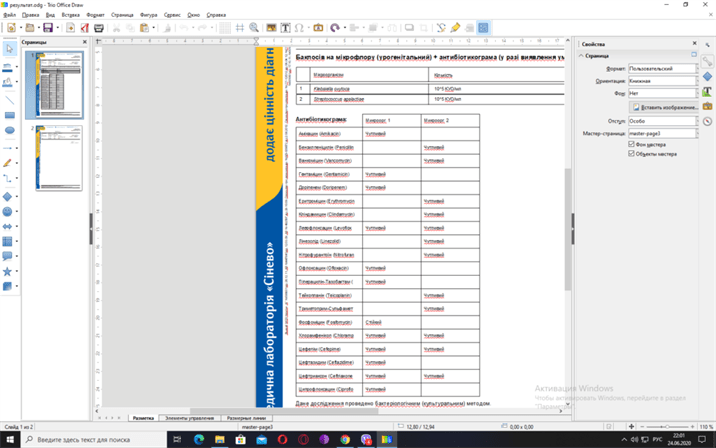Screen dimensions: 716x448
Task: Click the New document icon
Action: tap(11, 28)
